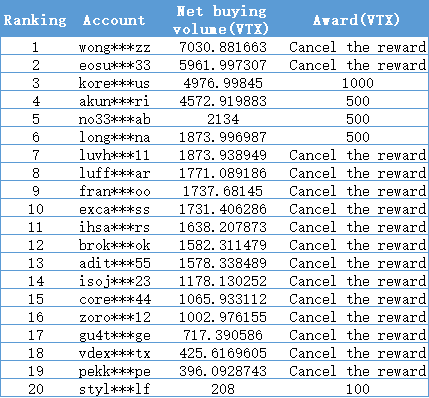Click volume value 5961.997307
The width and height of the screenshot is (429, 398).
[223, 65]
